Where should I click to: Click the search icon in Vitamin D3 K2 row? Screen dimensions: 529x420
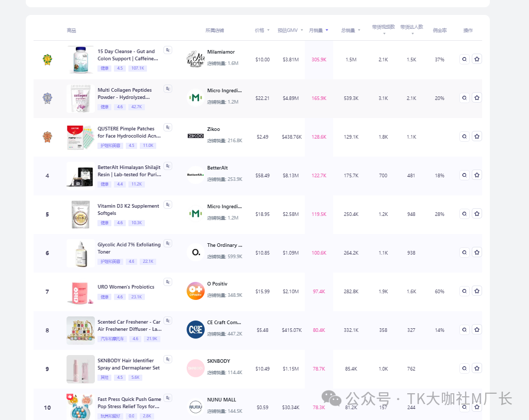[x=464, y=213]
